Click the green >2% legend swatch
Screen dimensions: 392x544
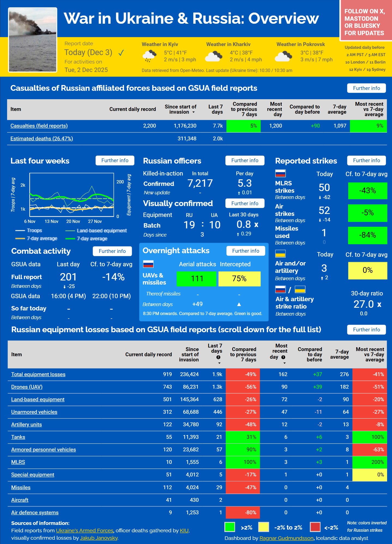[x=230, y=527]
